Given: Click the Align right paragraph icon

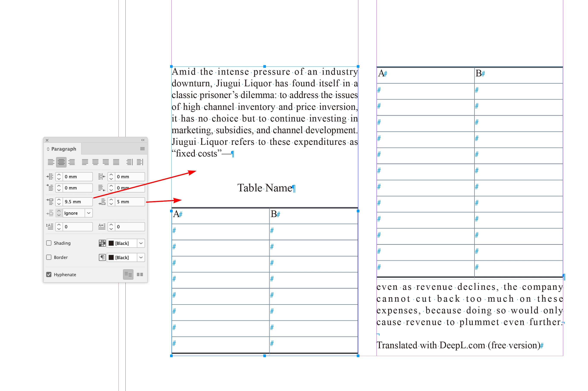Looking at the screenshot, I should 72,162.
